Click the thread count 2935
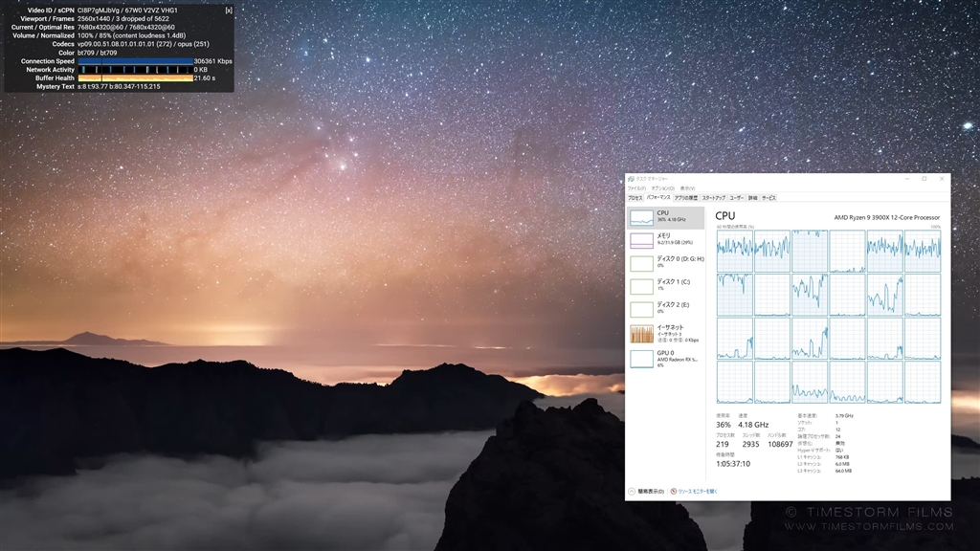This screenshot has height=551, width=980. pos(750,444)
